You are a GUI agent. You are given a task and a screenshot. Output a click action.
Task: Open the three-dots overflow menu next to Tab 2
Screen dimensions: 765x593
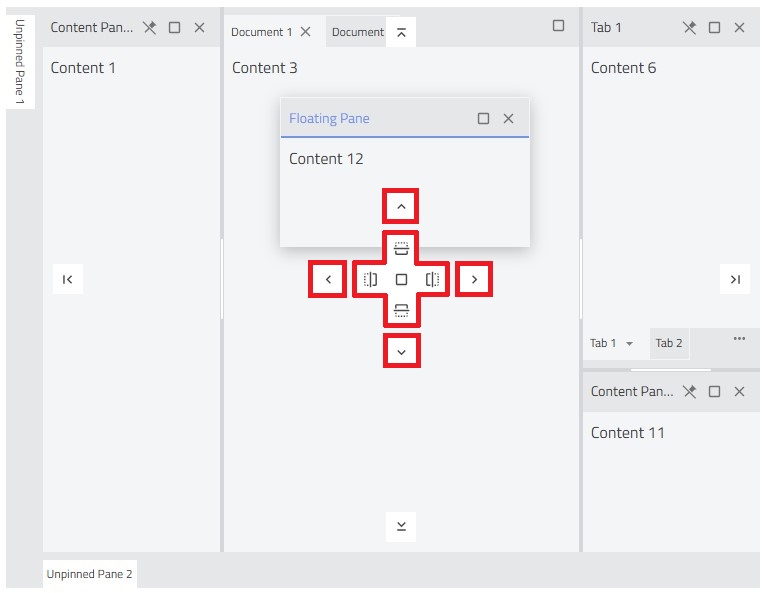(x=739, y=338)
